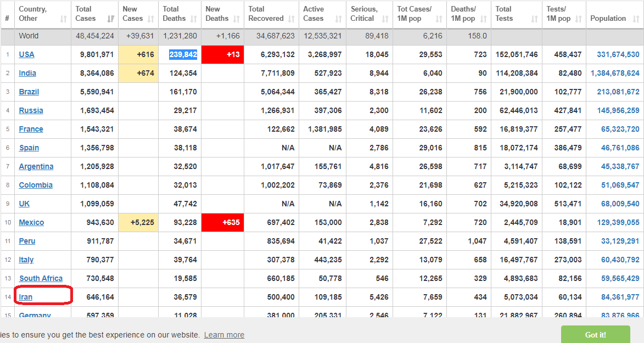Click Mexico new cases +5,225 cell
This screenshot has width=644, height=343.
tap(138, 222)
